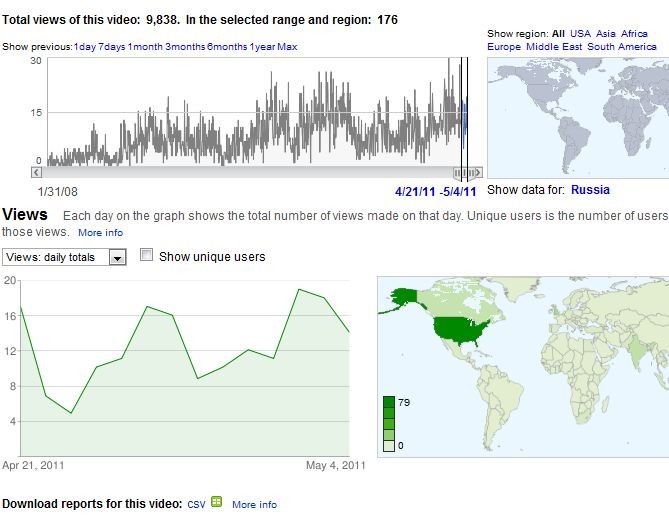Show previous 1day of views
669x517 pixels.
click(85, 47)
